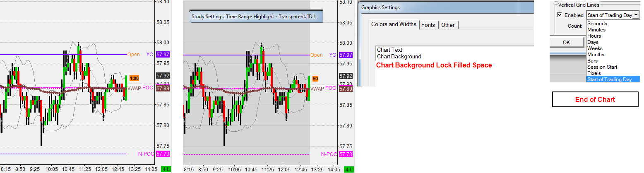The image size is (644, 173).
Task: Confirm with the OK button
Action: (566, 42)
